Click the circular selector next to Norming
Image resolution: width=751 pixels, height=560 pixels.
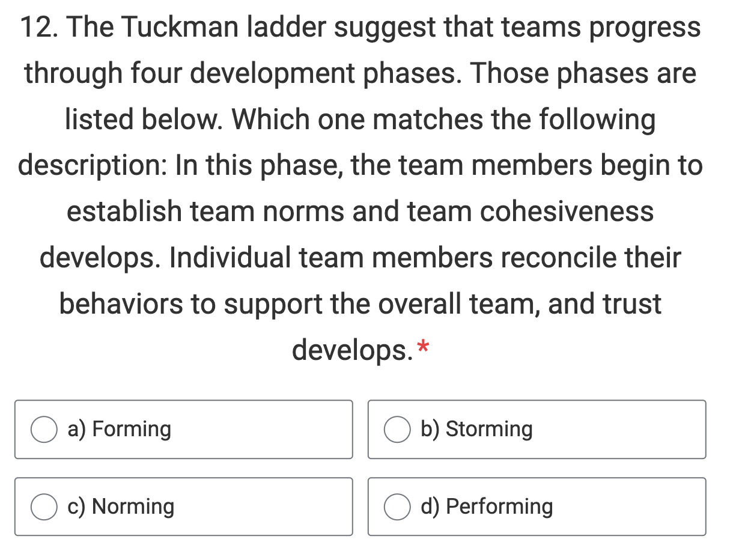[43, 507]
